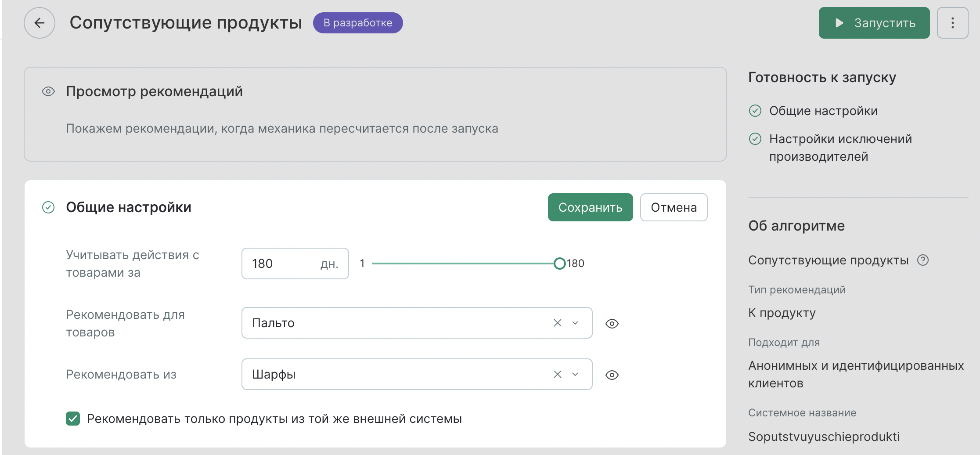The height and width of the screenshot is (455, 980).
Task: Expand the Шарфы dropdown chevron
Action: [575, 374]
